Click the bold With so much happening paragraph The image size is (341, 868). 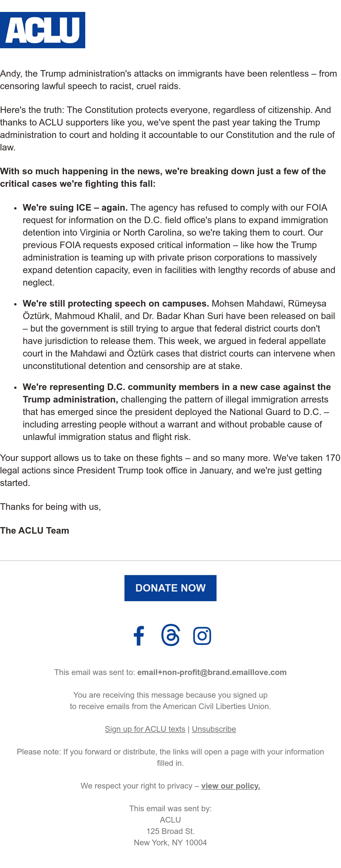(163, 178)
